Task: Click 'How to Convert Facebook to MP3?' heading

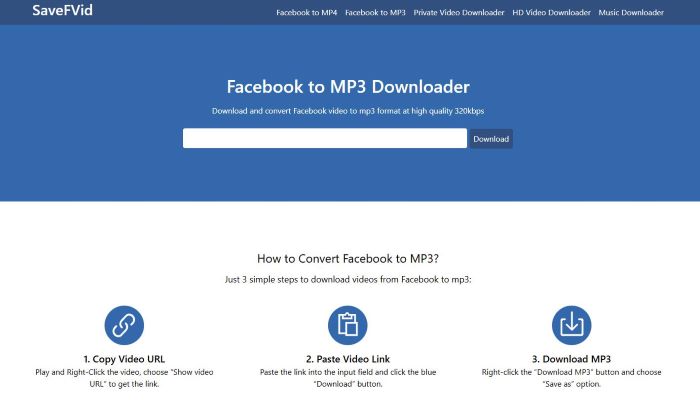Action: (x=348, y=258)
